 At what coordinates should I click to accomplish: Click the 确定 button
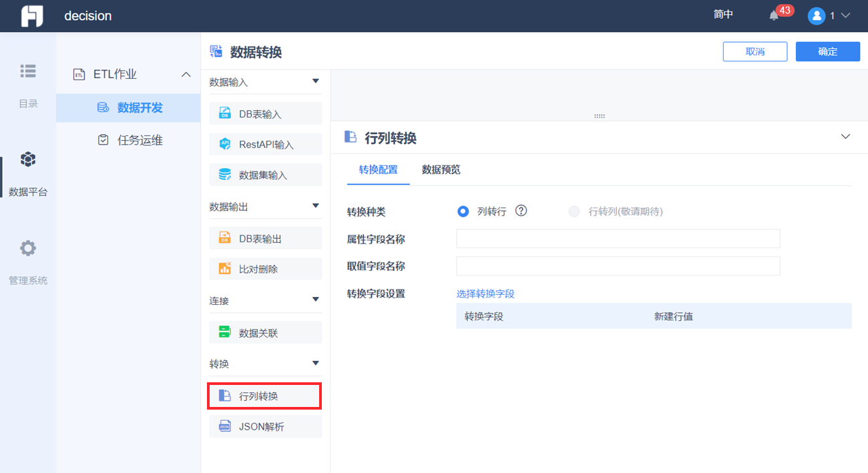[x=827, y=51]
